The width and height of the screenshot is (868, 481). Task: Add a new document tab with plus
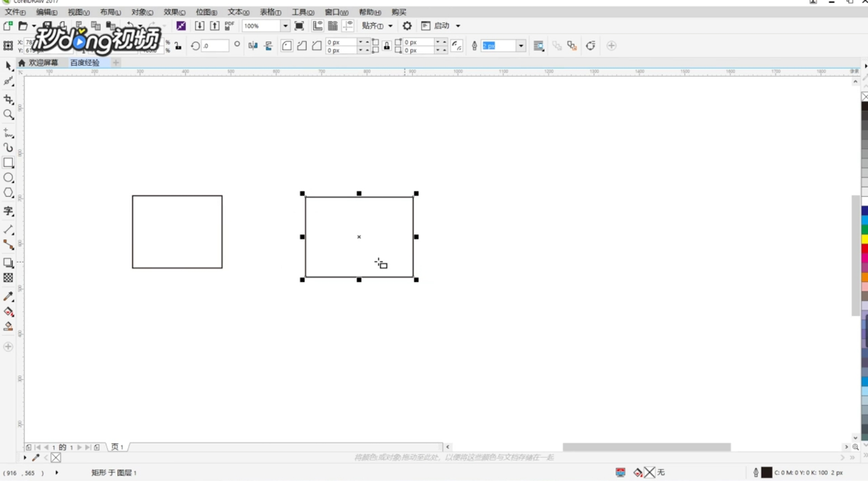pos(116,63)
